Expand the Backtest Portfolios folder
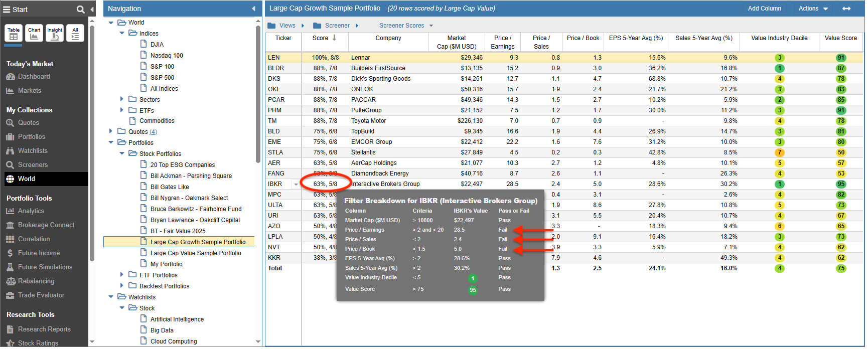The width and height of the screenshot is (868, 349). pyautogui.click(x=122, y=286)
